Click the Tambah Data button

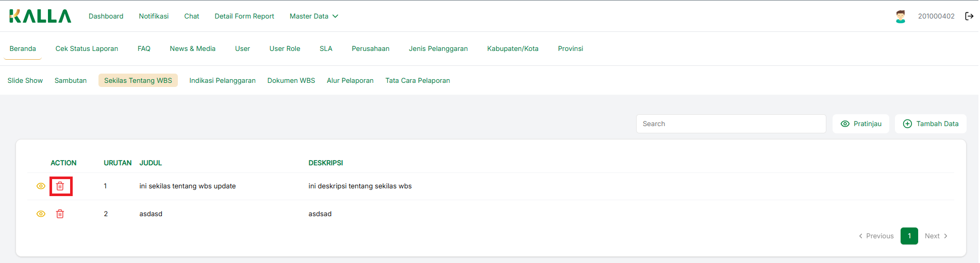931,124
